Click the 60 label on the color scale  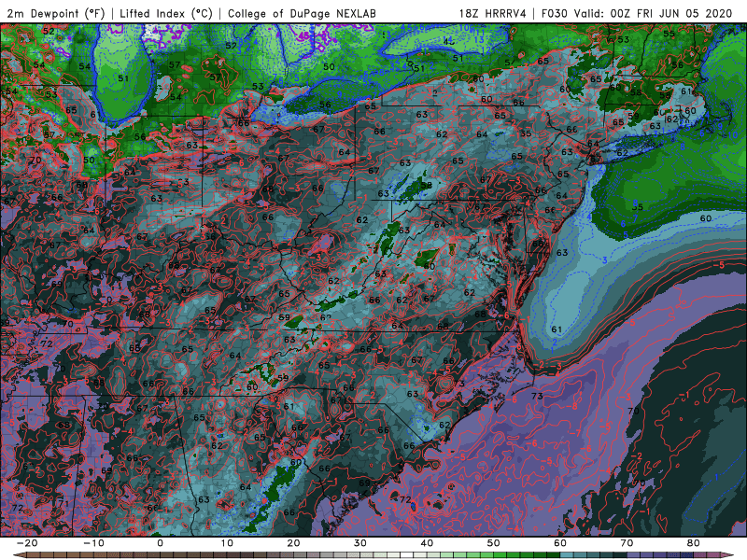click(x=560, y=543)
